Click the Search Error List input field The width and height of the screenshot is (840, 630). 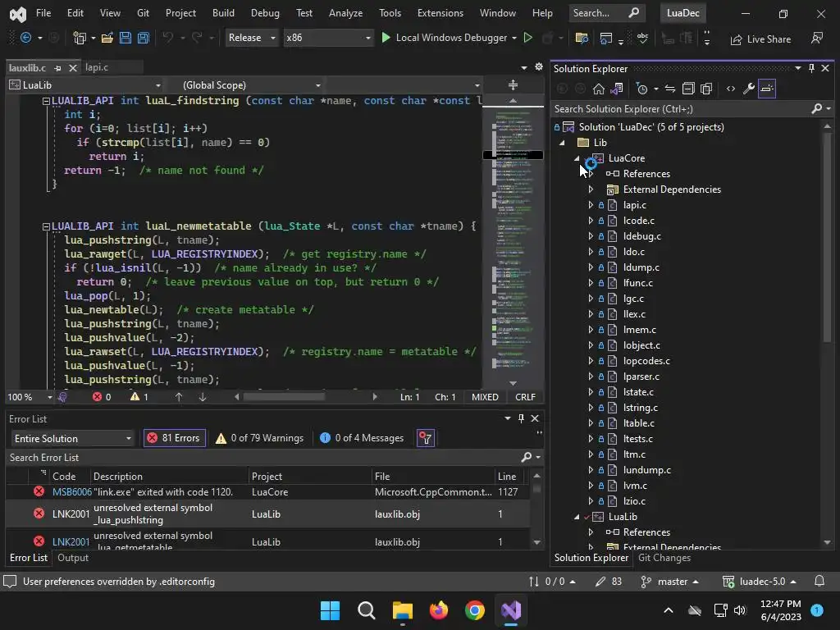click(262, 458)
